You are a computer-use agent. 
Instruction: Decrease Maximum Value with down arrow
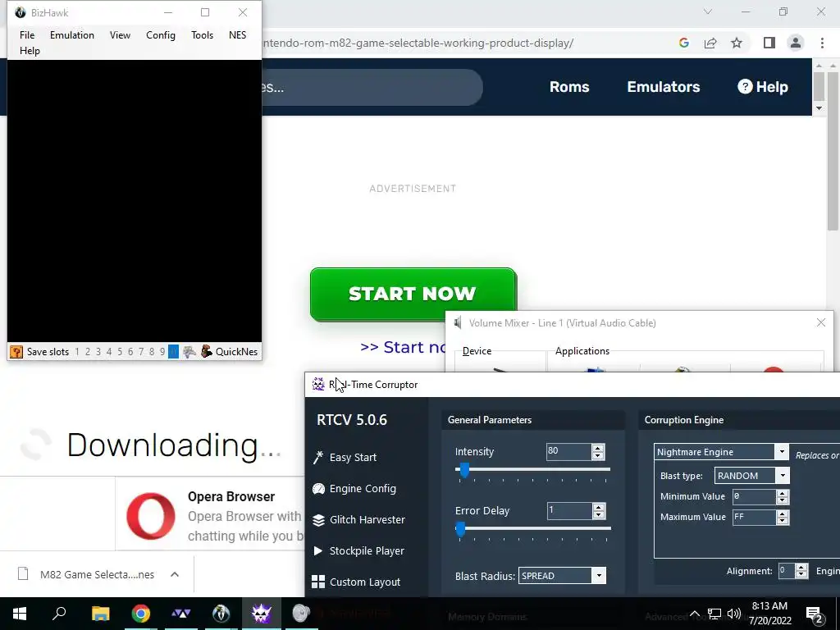tap(782, 521)
